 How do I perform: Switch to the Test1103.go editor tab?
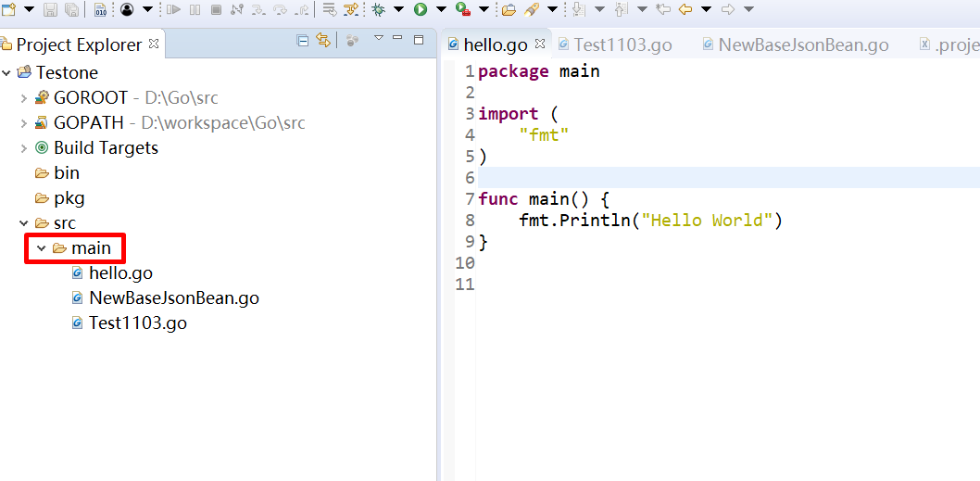tap(616, 45)
